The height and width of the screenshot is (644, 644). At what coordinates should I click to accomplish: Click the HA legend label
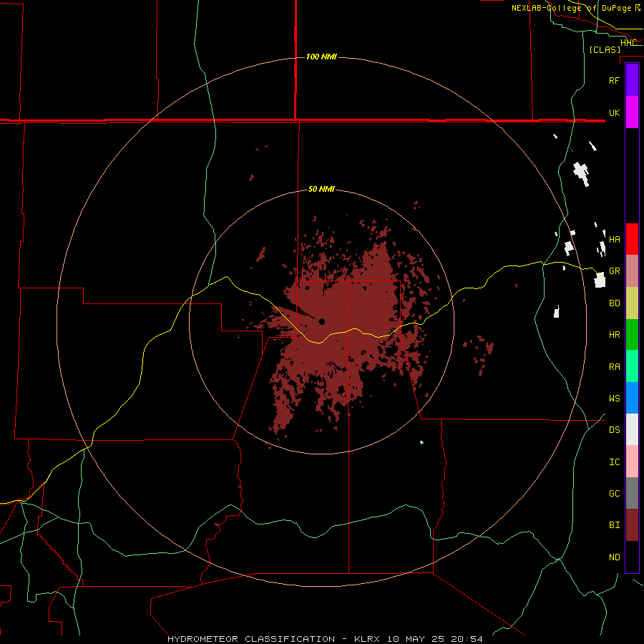point(614,239)
